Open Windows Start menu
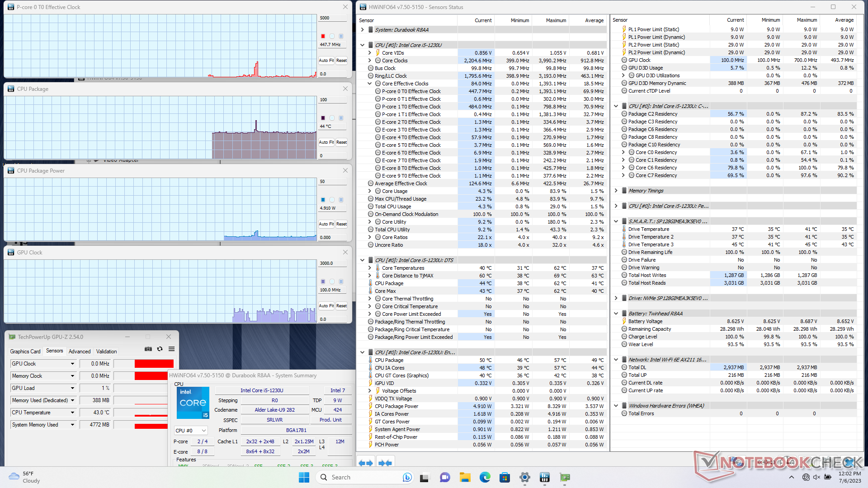This screenshot has width=868, height=488. (304, 477)
